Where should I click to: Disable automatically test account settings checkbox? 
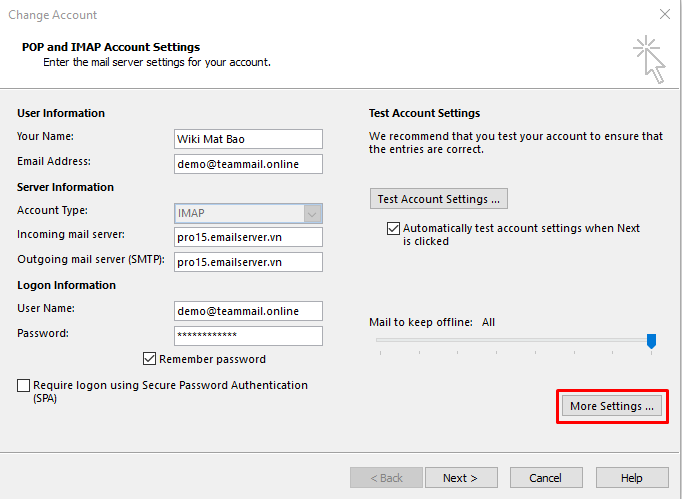pos(393,229)
